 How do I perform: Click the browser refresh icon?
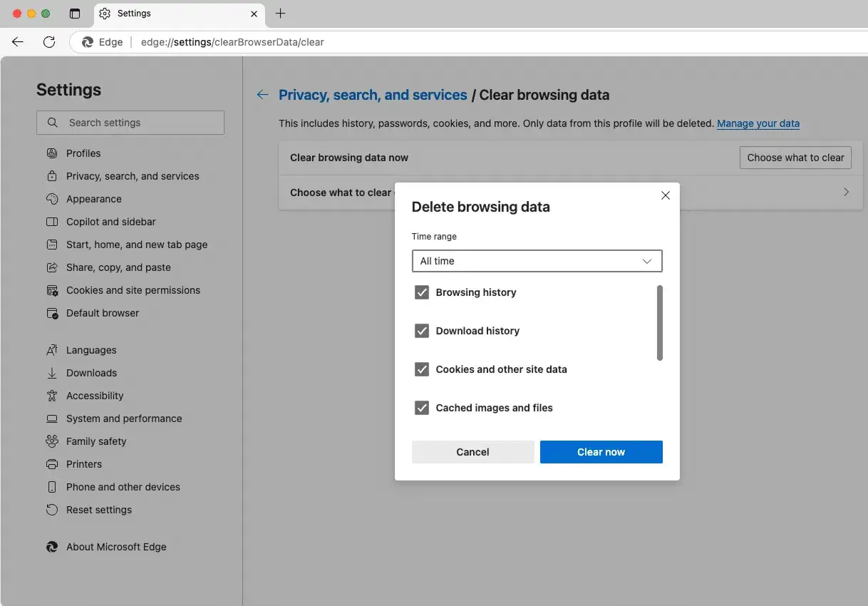point(49,42)
